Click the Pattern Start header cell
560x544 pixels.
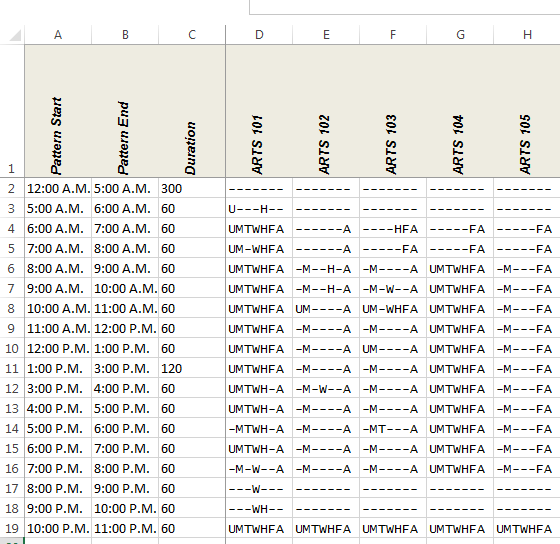(58, 111)
